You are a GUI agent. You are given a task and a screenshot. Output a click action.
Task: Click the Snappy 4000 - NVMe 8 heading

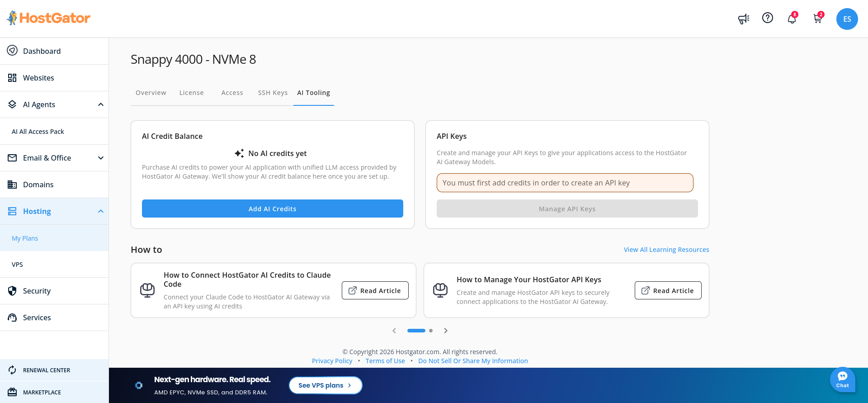pyautogui.click(x=193, y=59)
